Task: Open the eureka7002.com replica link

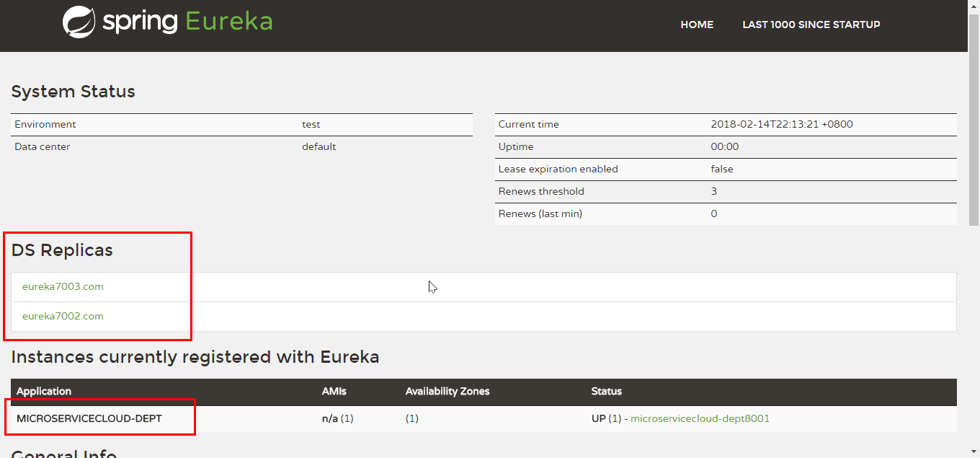Action: point(63,316)
